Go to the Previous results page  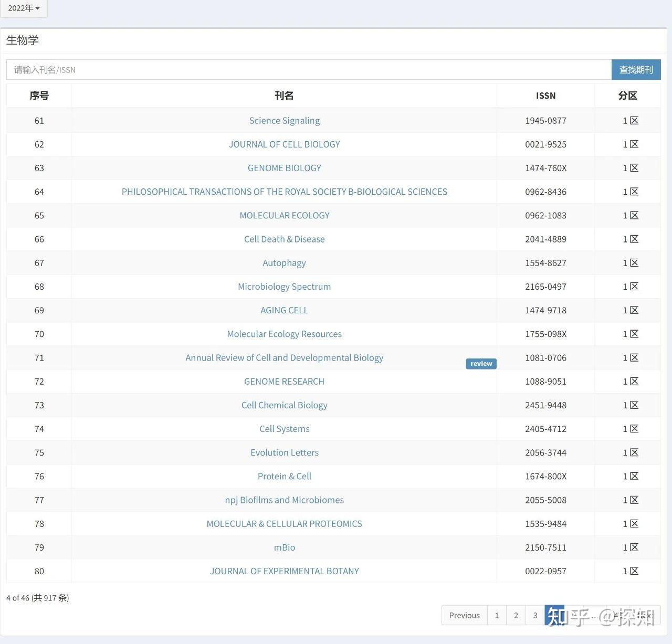[465, 615]
